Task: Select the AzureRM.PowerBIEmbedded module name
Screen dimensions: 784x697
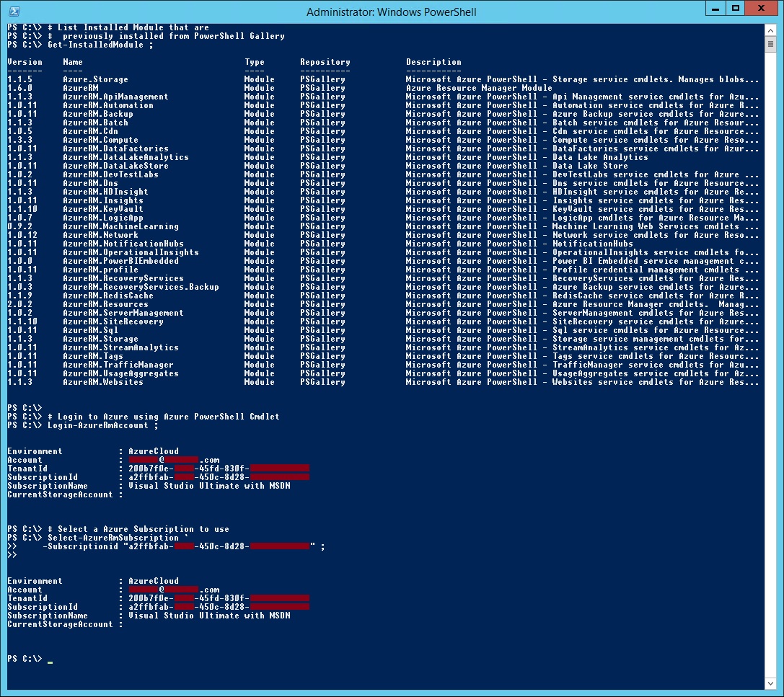Action: pos(120,262)
